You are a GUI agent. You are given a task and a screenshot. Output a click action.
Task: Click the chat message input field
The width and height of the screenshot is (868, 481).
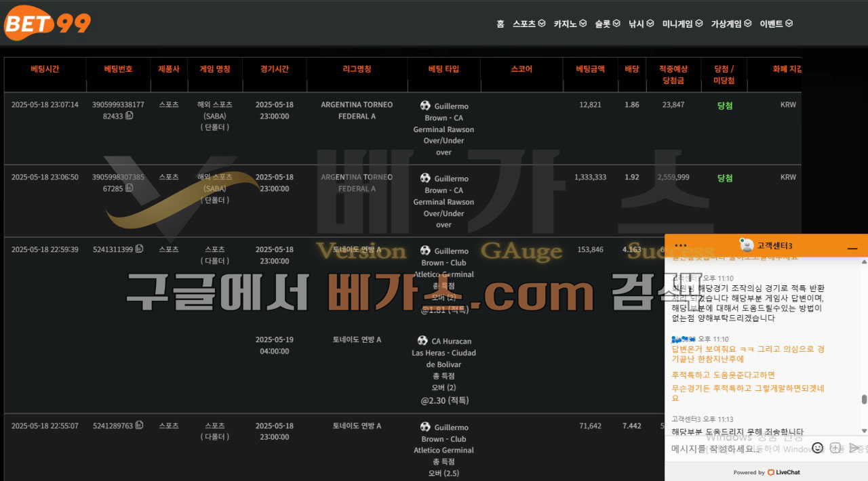tap(738, 448)
